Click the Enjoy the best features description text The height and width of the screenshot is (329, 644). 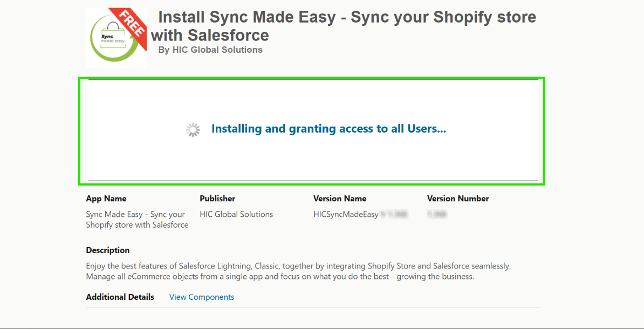(x=298, y=266)
